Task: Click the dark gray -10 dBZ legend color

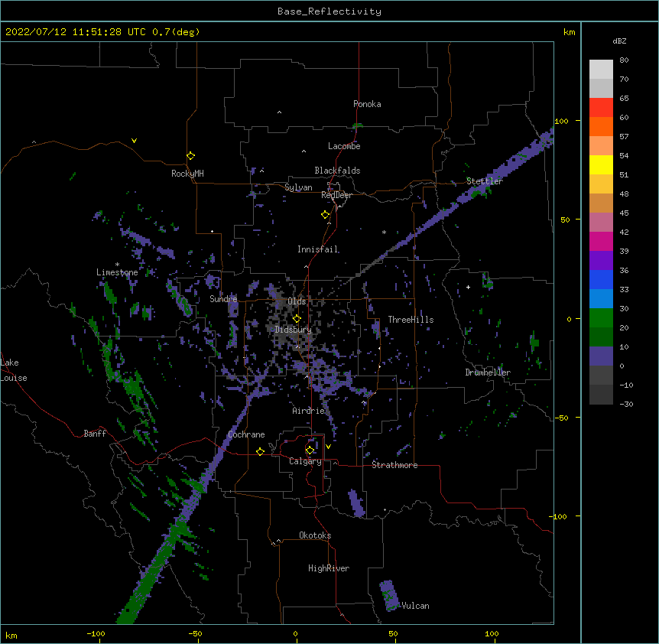Action: click(x=601, y=395)
